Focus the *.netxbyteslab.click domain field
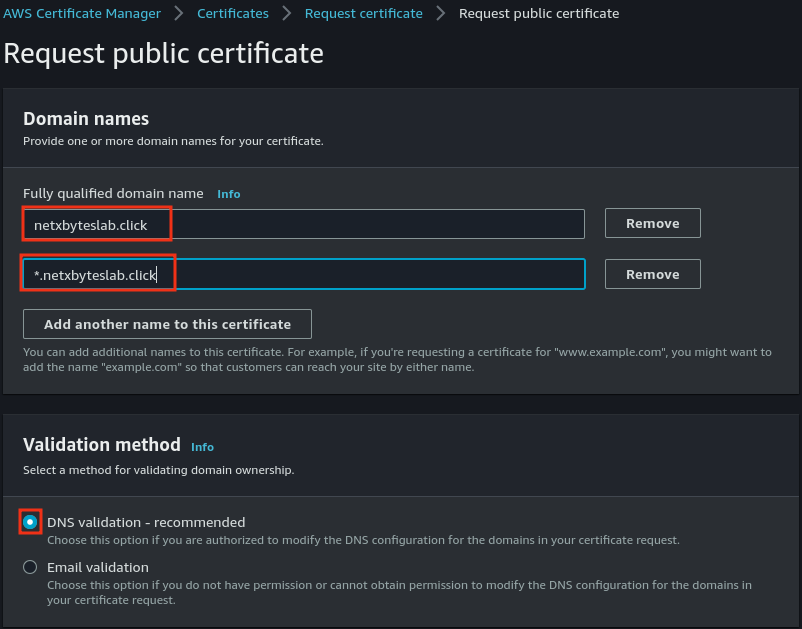Viewport: 802px width, 629px height. click(x=304, y=274)
